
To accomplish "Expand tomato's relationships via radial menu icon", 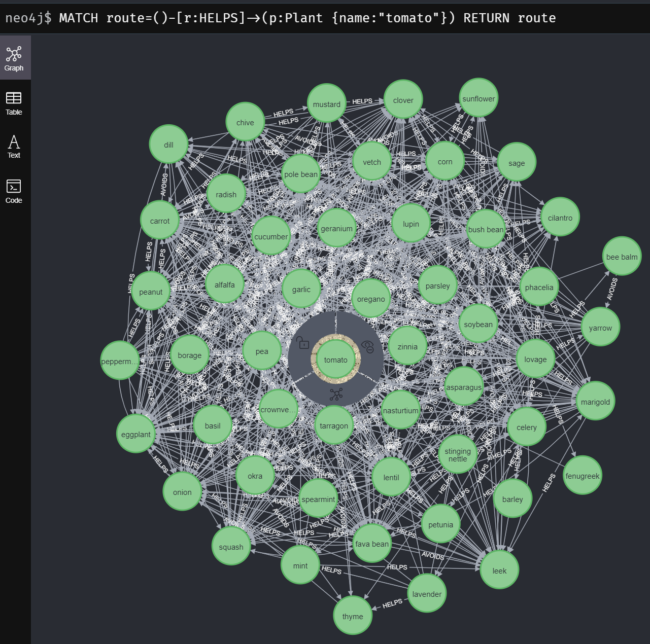I will (336, 394).
